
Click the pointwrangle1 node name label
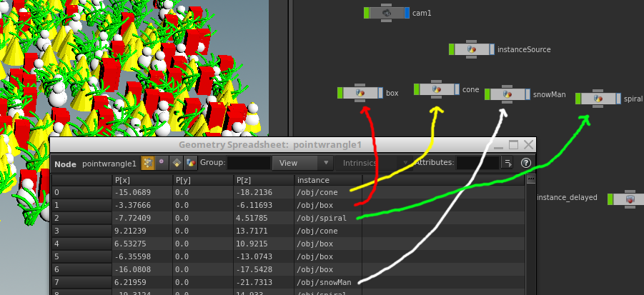click(x=109, y=164)
